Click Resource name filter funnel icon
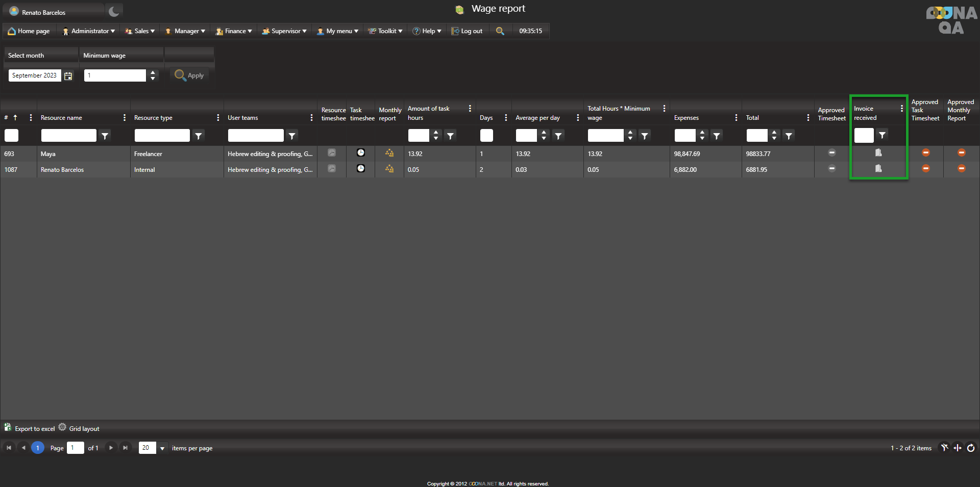Image resolution: width=980 pixels, height=487 pixels. 105,136
